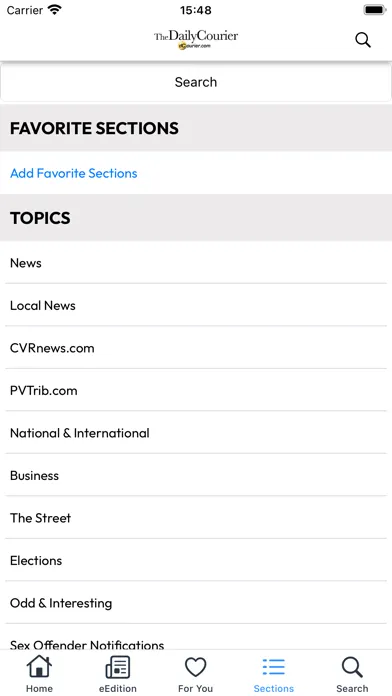Image resolution: width=392 pixels, height=696 pixels.
Task: Open Search tab in bottom bar
Action: coord(352,674)
